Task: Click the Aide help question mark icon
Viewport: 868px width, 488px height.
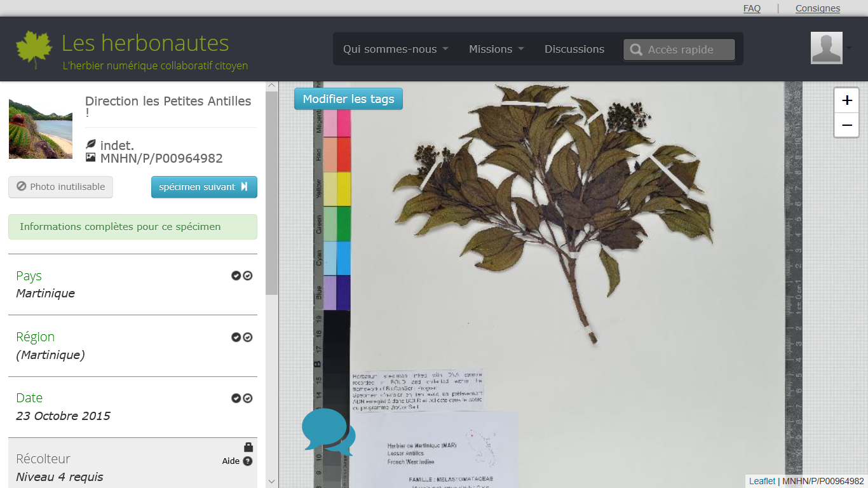Action: pyautogui.click(x=248, y=461)
